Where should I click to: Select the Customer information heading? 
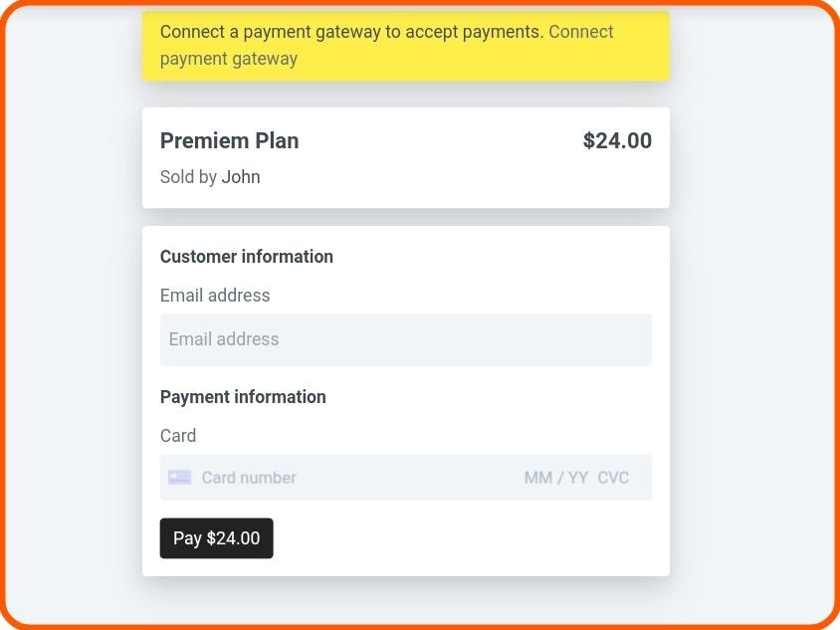(x=247, y=257)
